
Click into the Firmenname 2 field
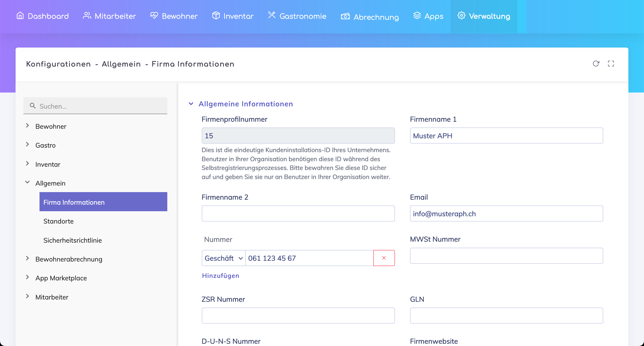(298, 213)
